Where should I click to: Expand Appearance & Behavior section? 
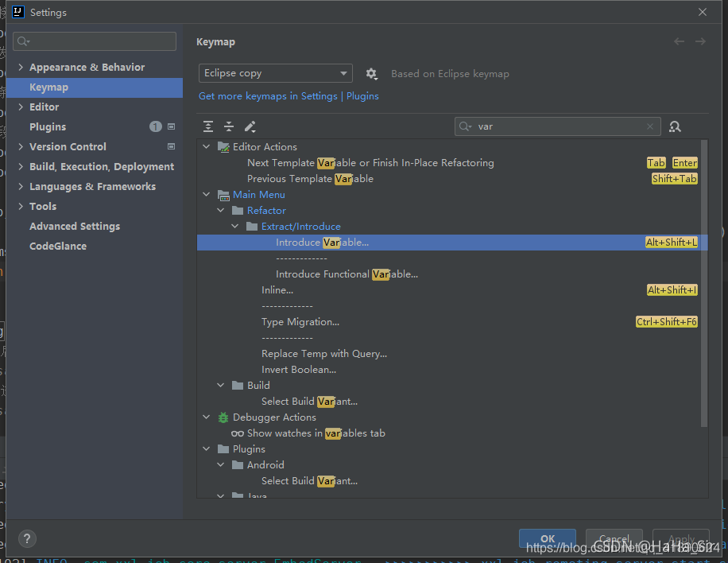pyautogui.click(x=21, y=67)
